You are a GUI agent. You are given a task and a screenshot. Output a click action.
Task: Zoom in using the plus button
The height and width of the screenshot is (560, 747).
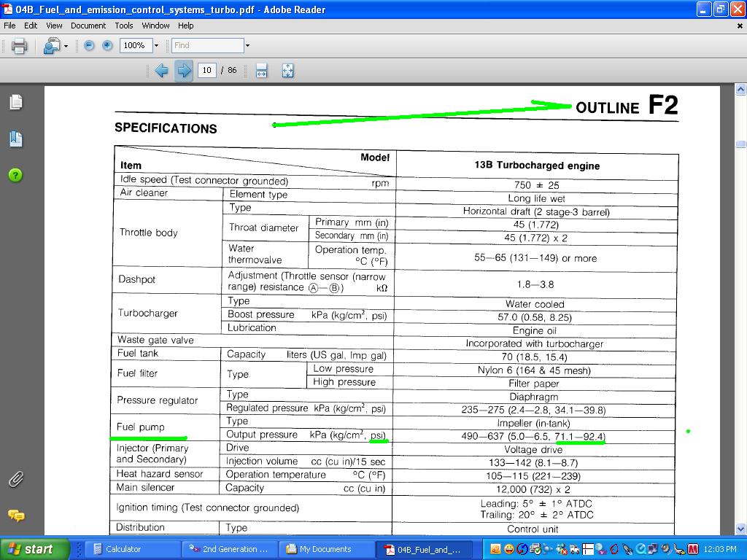tap(107, 45)
